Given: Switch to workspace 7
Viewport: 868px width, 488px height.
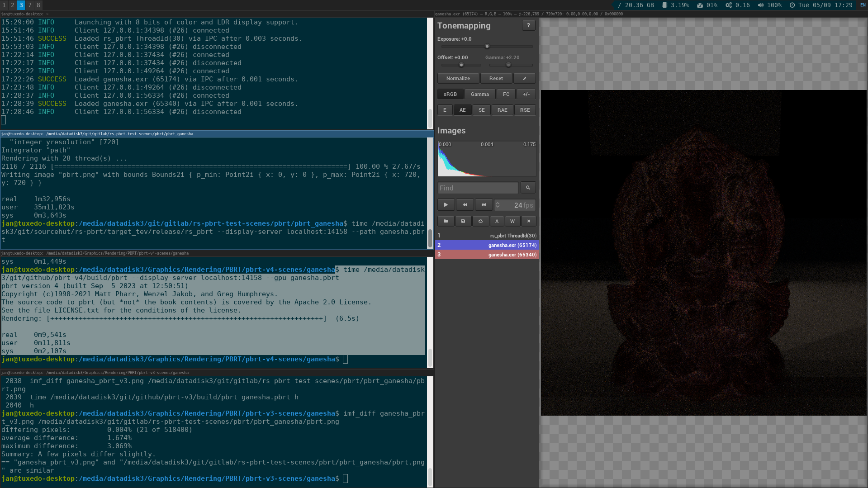Looking at the screenshot, I should click(x=30, y=5).
